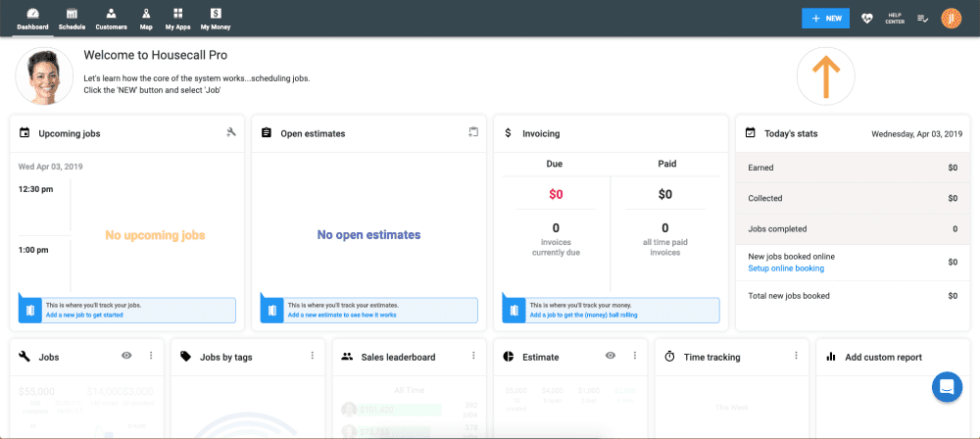Open the blue chat bubble widget
Image resolution: width=980 pixels, height=439 pixels.
947,387
